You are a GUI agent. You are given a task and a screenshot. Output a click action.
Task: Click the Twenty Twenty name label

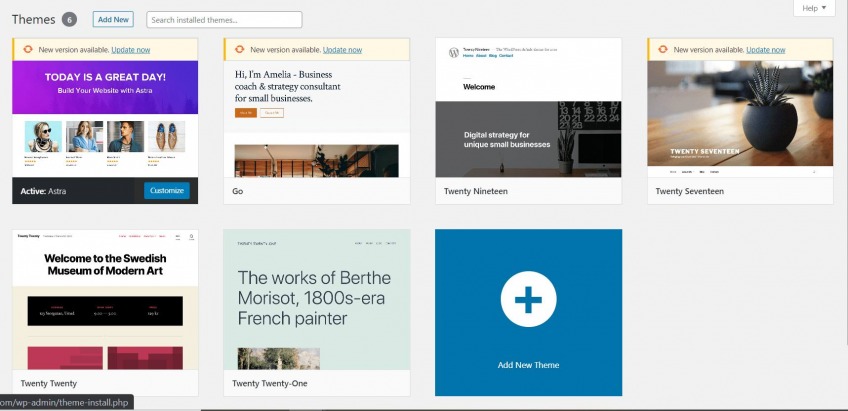tap(49, 383)
